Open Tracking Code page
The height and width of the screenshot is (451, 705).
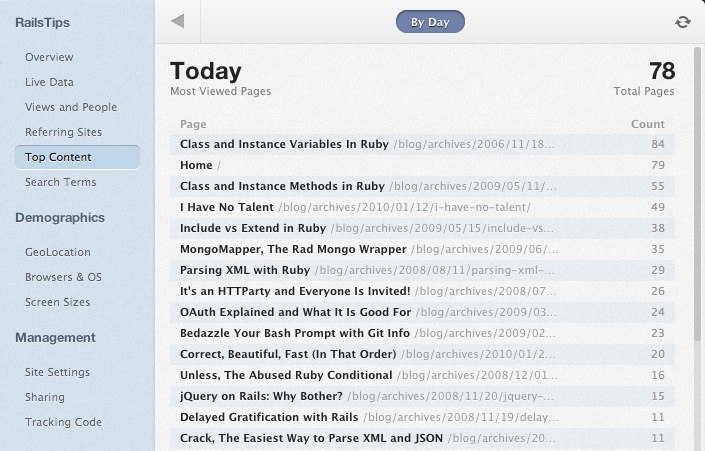(x=63, y=422)
